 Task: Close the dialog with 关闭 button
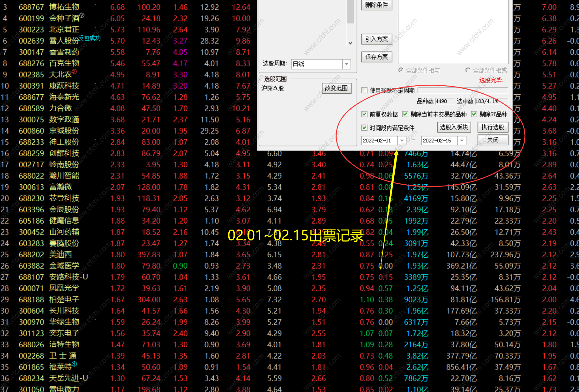pos(493,140)
